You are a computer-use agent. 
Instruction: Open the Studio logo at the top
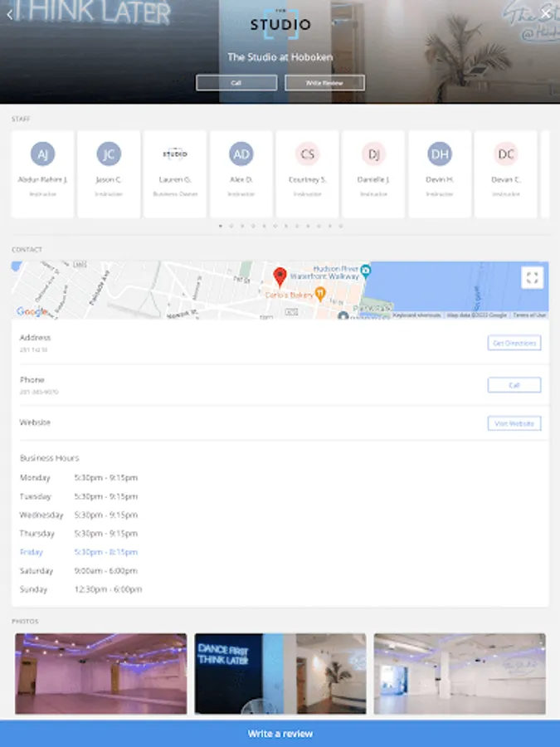(280, 24)
